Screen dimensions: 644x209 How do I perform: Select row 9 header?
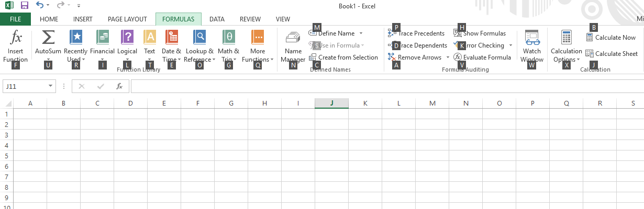click(6, 198)
